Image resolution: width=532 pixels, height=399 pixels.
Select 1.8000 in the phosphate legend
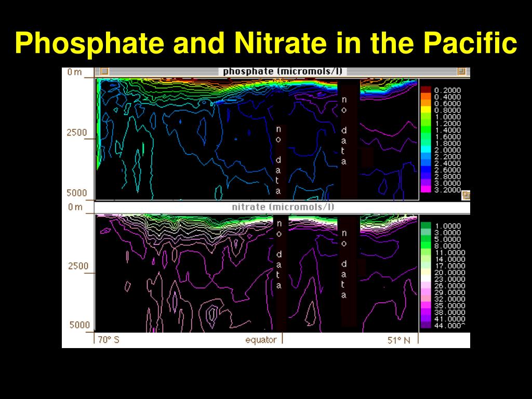[x=447, y=143]
